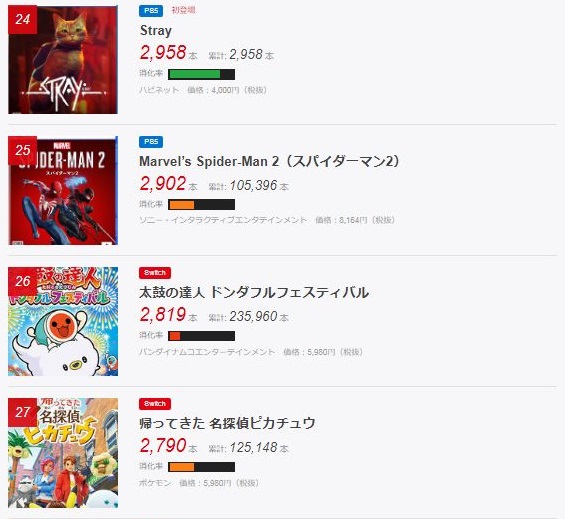Click the 初登場 label next to Stray
This screenshot has width=565, height=519.
[183, 10]
